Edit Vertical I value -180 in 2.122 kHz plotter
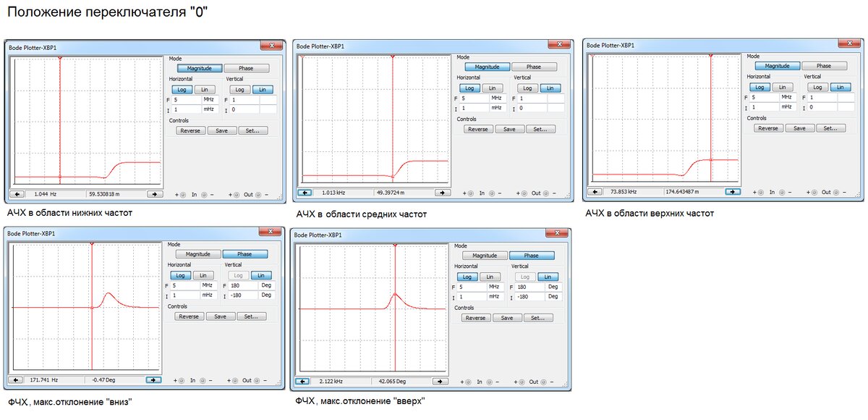This screenshot has width=868, height=420. tap(530, 296)
